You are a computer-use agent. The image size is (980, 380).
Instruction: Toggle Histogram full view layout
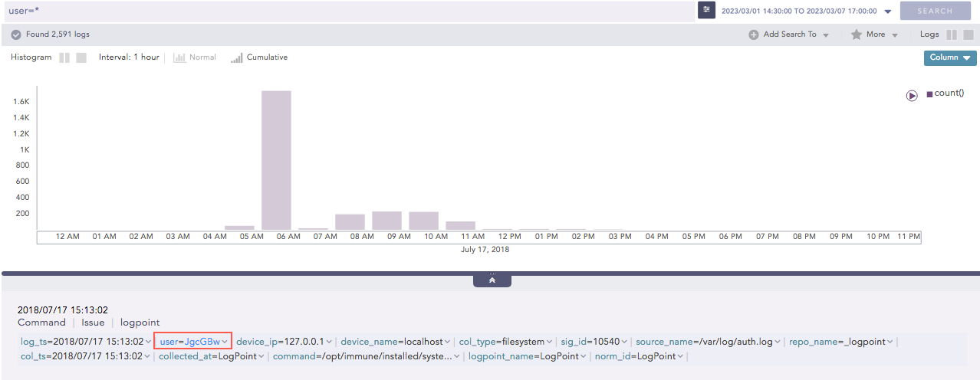[81, 57]
